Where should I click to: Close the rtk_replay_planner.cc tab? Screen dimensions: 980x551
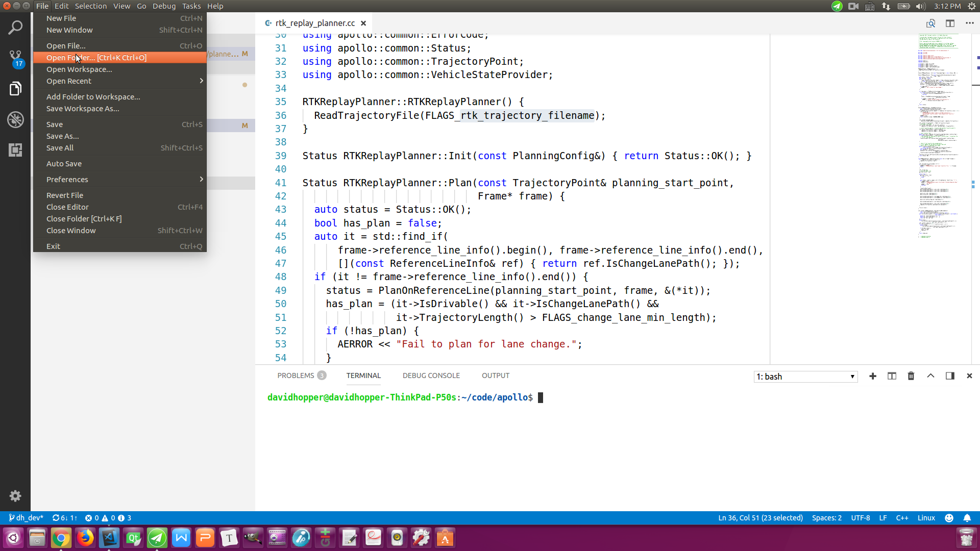(363, 23)
